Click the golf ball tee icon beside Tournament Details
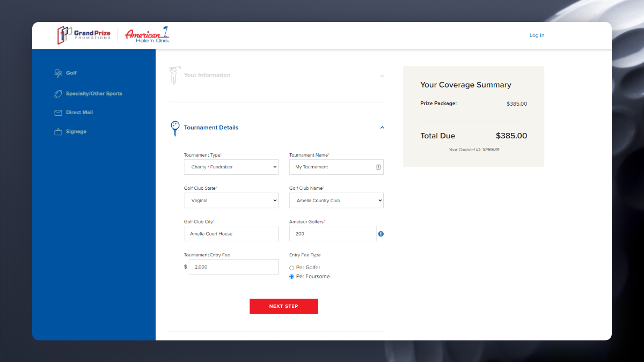 (174, 128)
